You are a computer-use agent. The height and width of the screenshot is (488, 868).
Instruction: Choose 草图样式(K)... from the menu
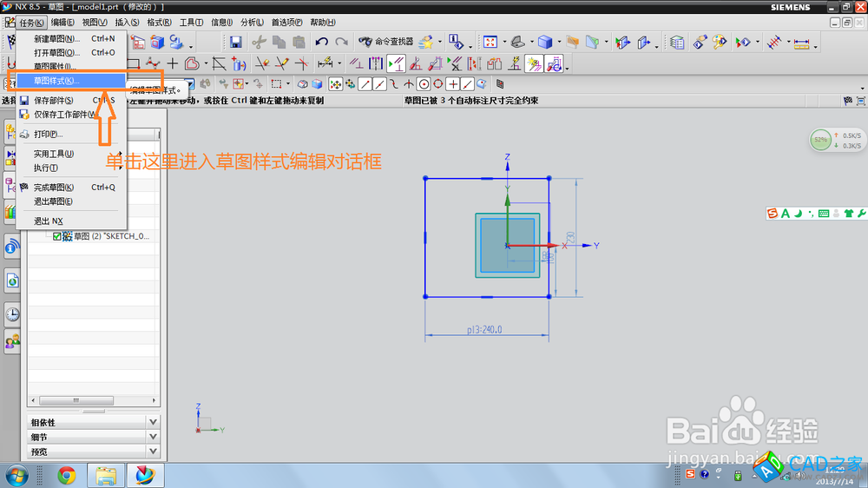(71, 81)
